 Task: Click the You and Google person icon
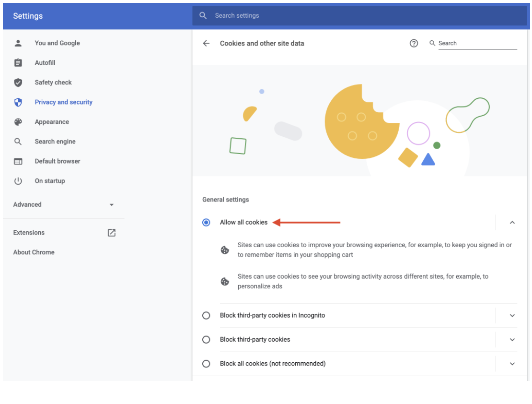tap(18, 43)
